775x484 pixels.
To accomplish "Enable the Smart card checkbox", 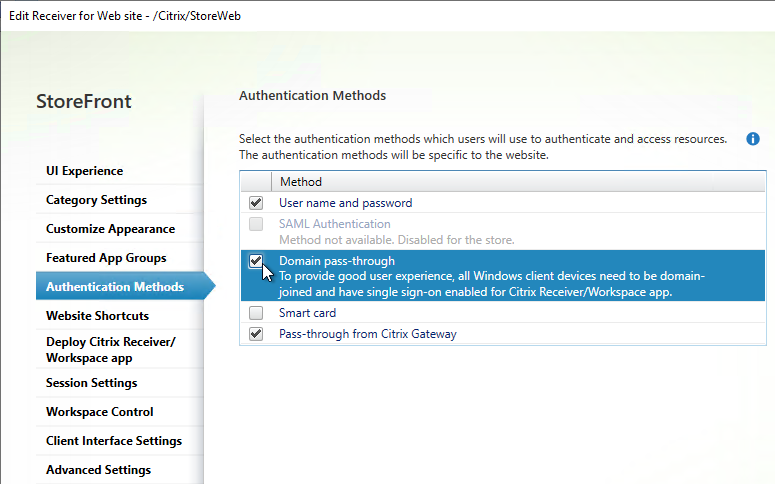I will click(x=256, y=312).
